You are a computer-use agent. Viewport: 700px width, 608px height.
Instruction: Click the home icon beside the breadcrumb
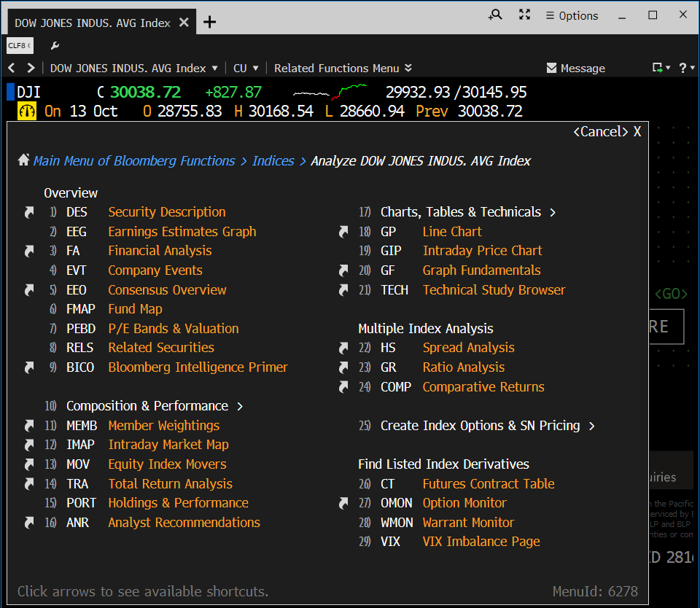tap(25, 160)
